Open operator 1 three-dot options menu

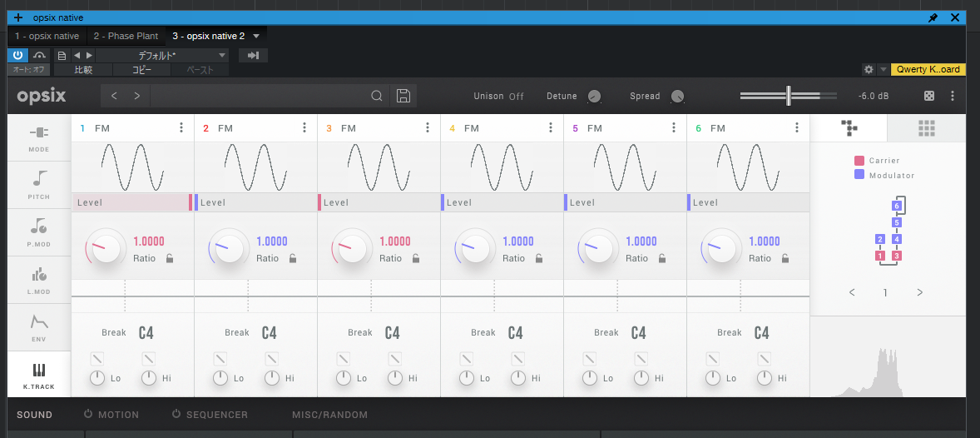coord(181,128)
